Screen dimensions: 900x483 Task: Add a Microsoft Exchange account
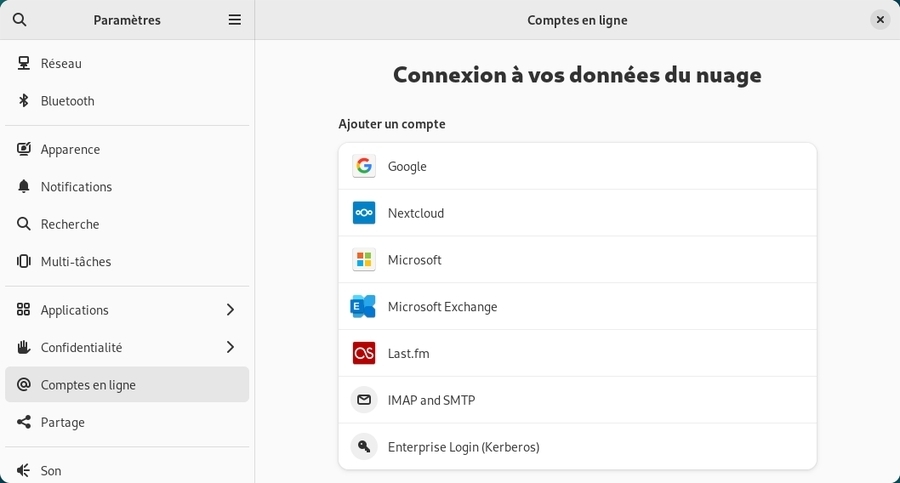(x=577, y=307)
